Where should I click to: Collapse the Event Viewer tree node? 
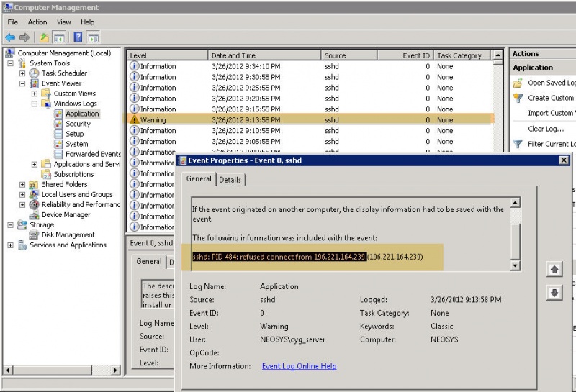tap(22, 83)
